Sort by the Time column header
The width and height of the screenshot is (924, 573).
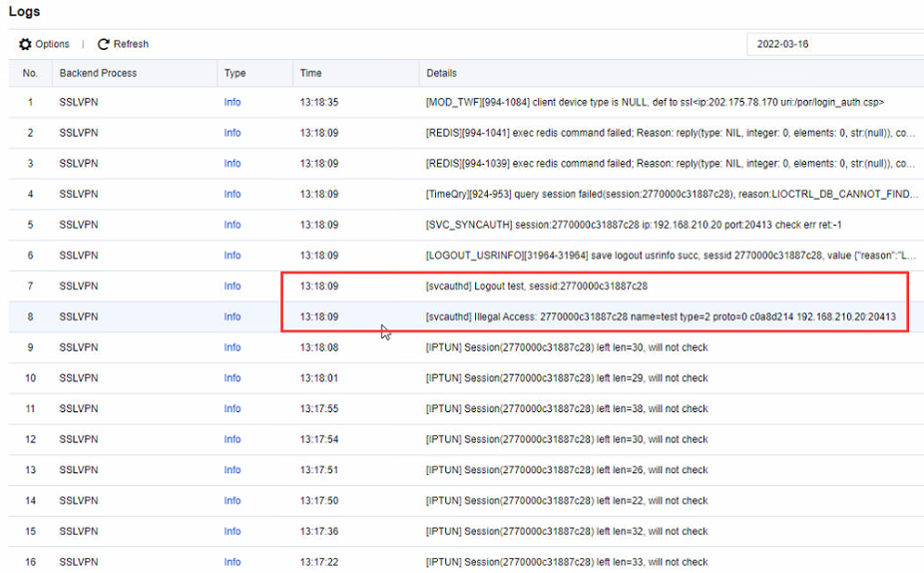(310, 73)
